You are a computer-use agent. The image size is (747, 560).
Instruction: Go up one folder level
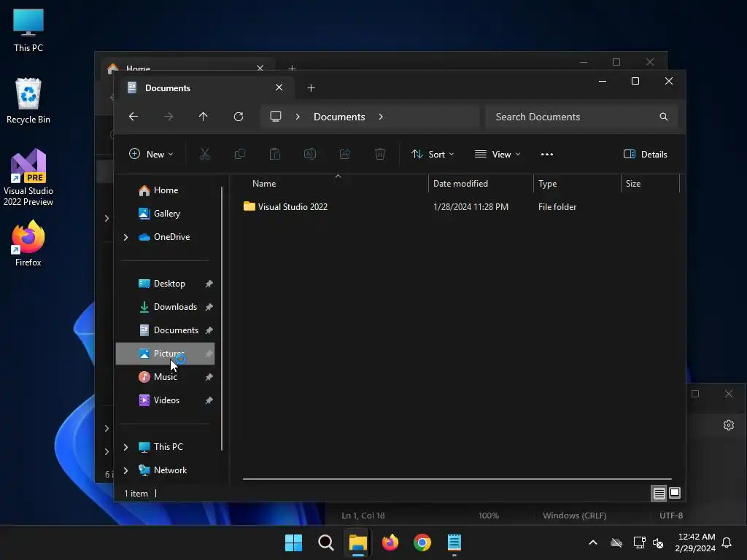pyautogui.click(x=204, y=117)
